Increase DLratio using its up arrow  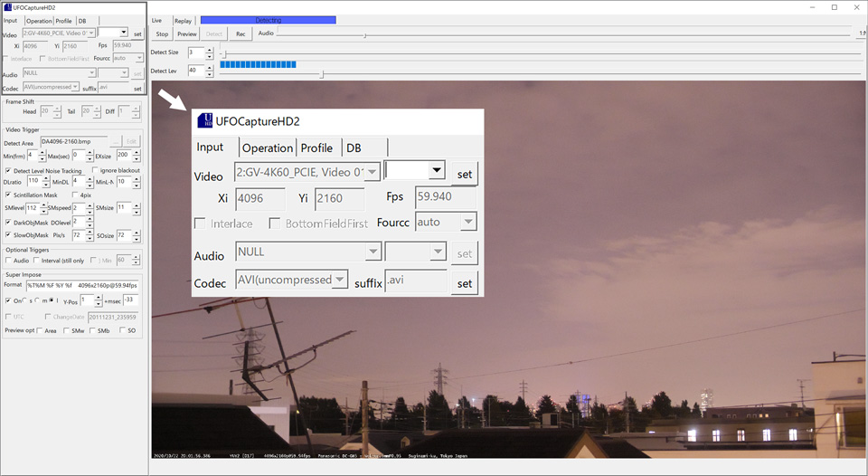click(x=46, y=178)
